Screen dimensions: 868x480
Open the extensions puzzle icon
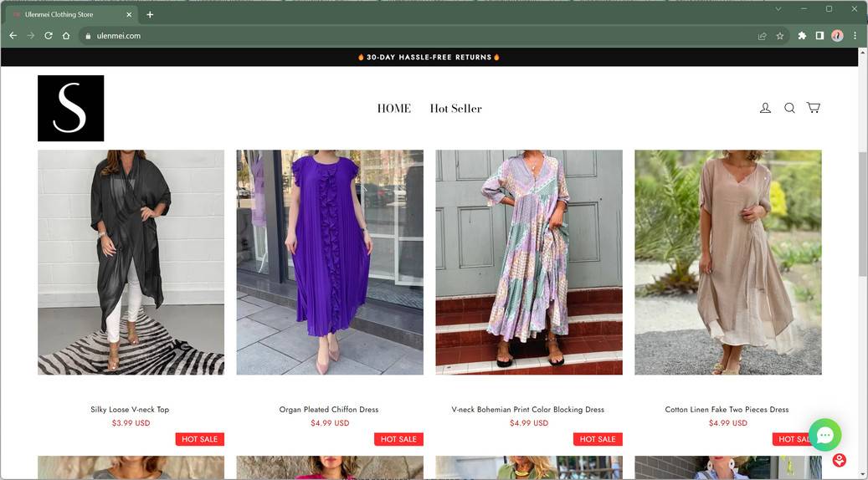802,35
